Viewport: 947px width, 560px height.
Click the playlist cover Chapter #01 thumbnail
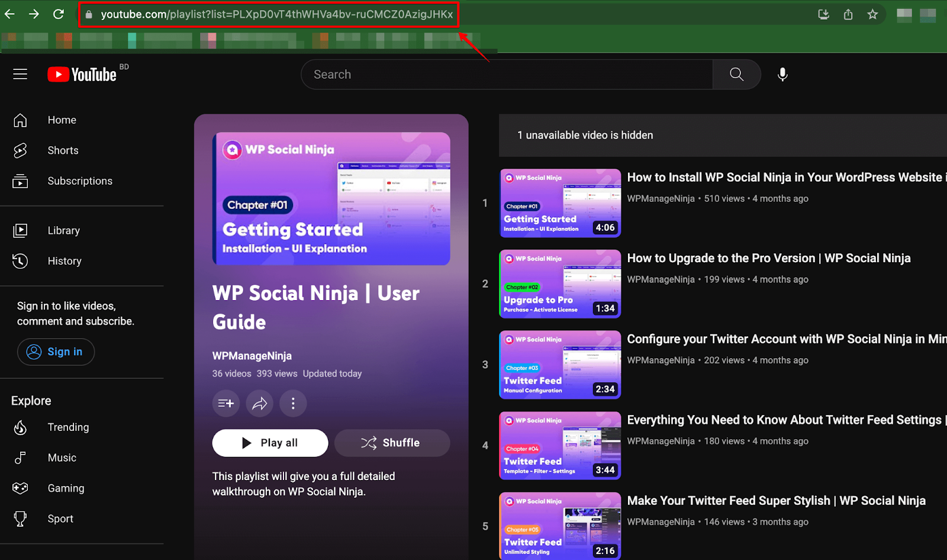[x=331, y=199]
